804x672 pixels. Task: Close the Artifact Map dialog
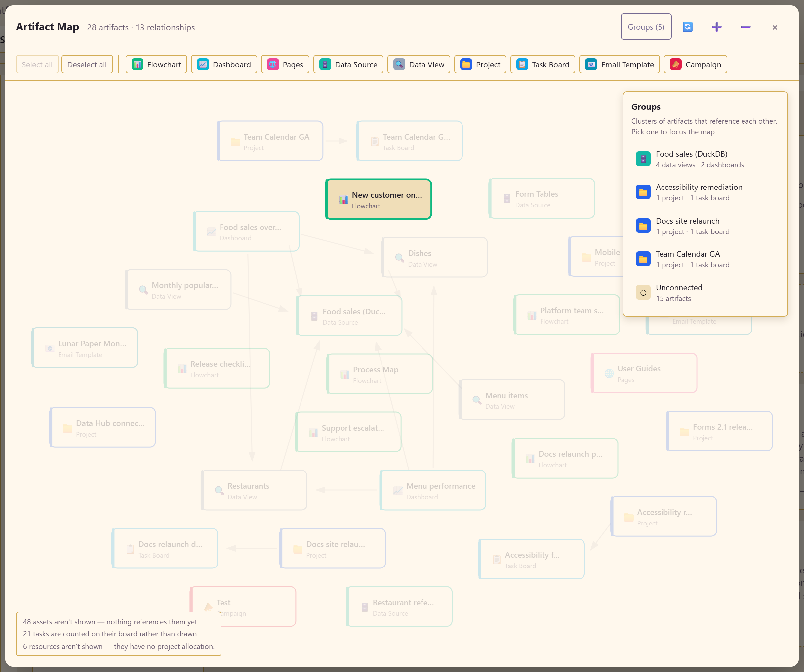775,27
